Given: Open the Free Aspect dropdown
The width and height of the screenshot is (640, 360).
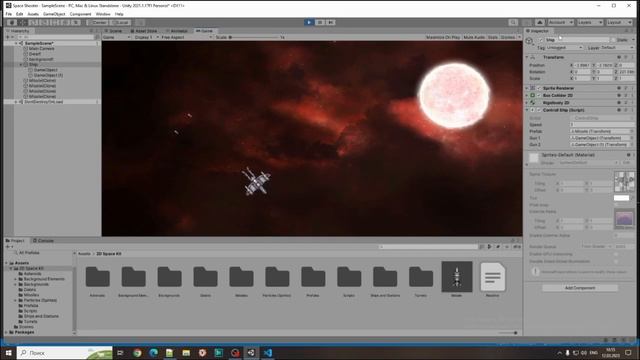Looking at the screenshot, I should [x=186, y=37].
